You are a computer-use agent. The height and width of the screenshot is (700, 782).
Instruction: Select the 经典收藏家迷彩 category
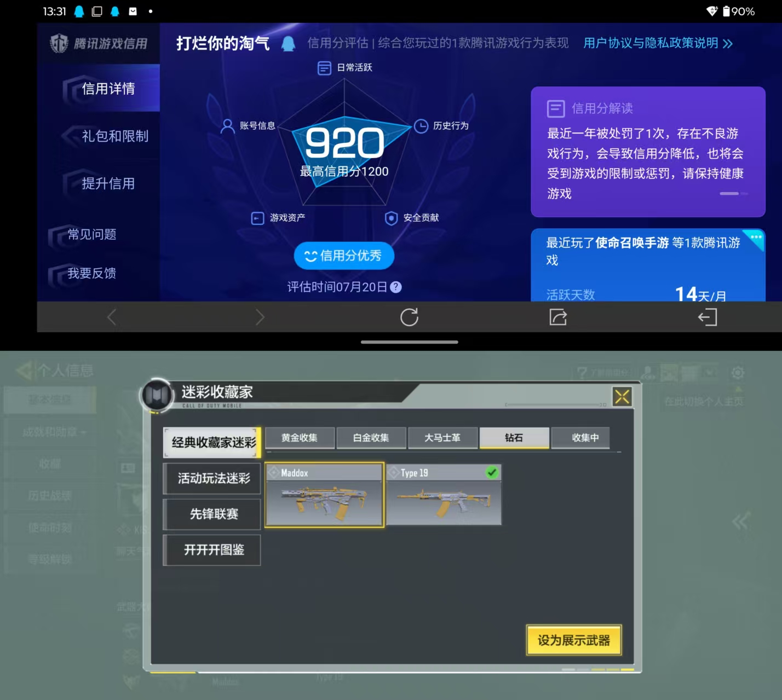point(212,442)
